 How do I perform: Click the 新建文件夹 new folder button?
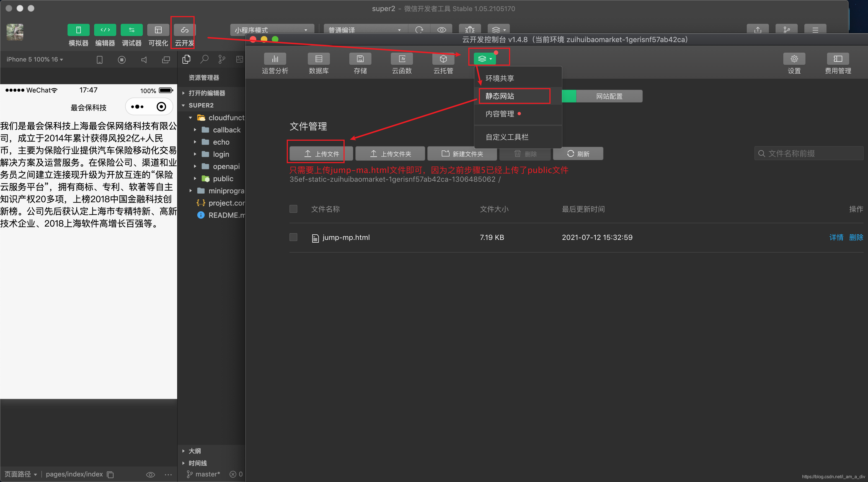462,154
